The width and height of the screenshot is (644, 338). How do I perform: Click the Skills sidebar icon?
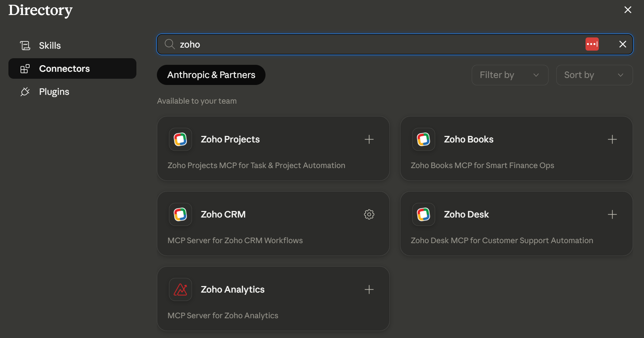click(x=25, y=45)
